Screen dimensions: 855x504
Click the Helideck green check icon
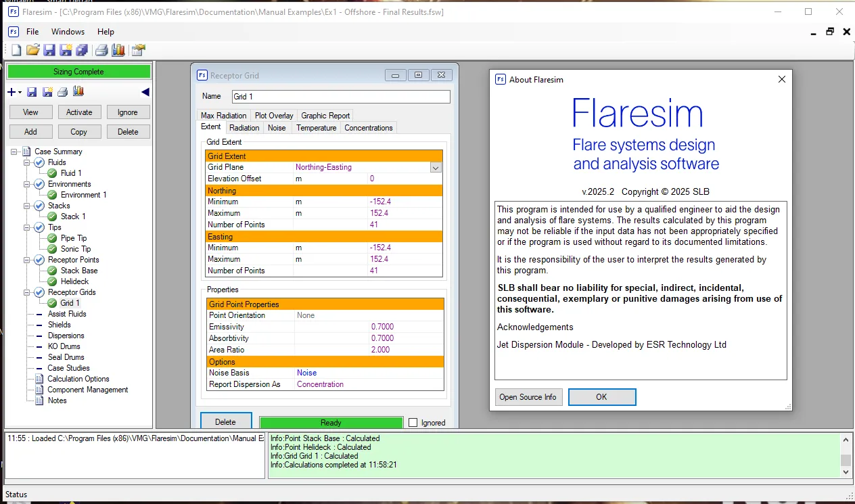pyautogui.click(x=52, y=281)
